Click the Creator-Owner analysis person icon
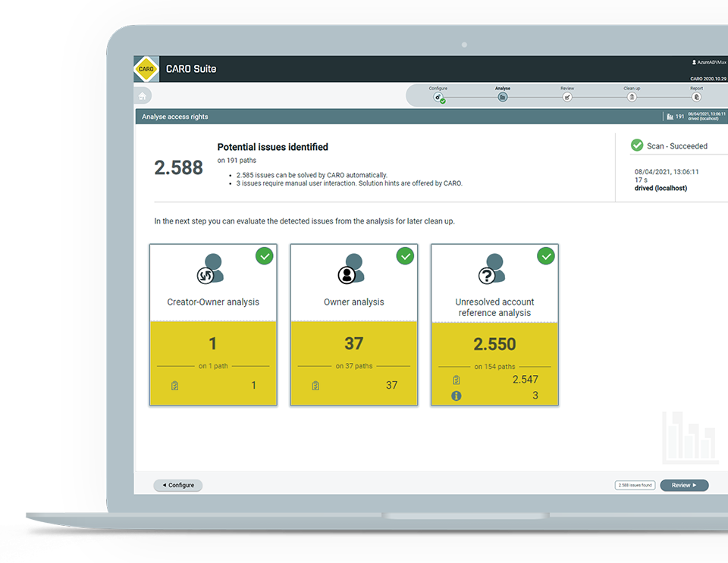This screenshot has width=728, height=563. pyautogui.click(x=211, y=268)
